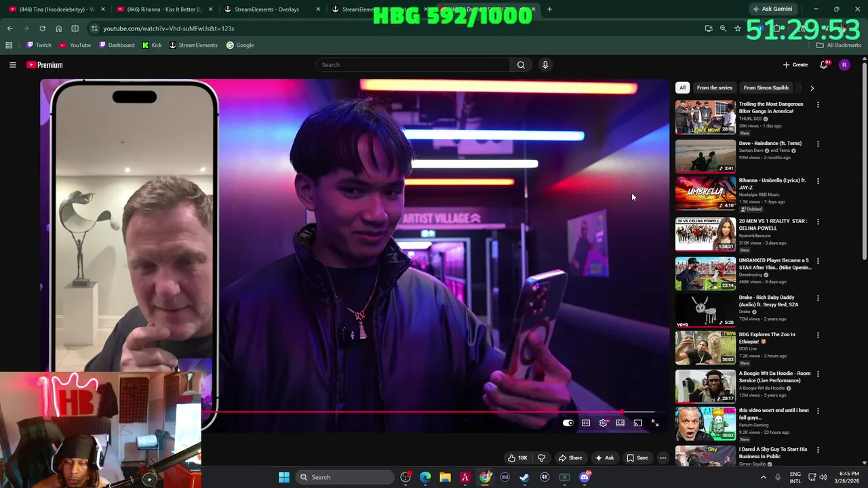This screenshot has height=488, width=868.
Task: Open the Ask Gemini button
Action: (772, 9)
